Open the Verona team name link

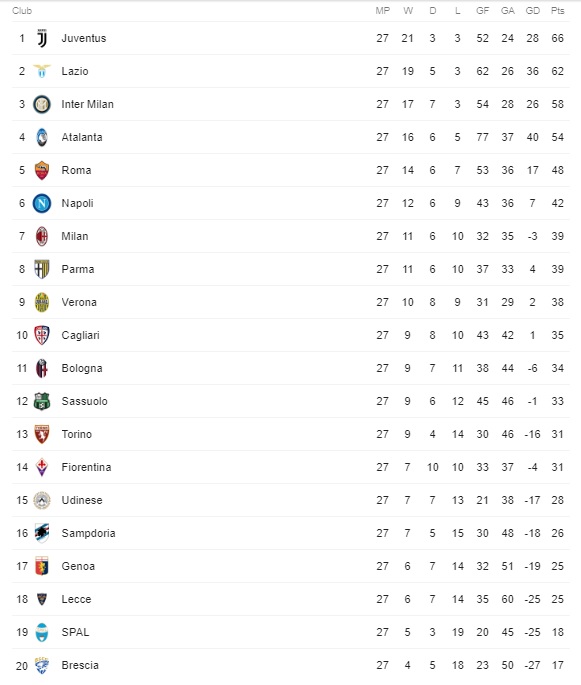coord(79,302)
